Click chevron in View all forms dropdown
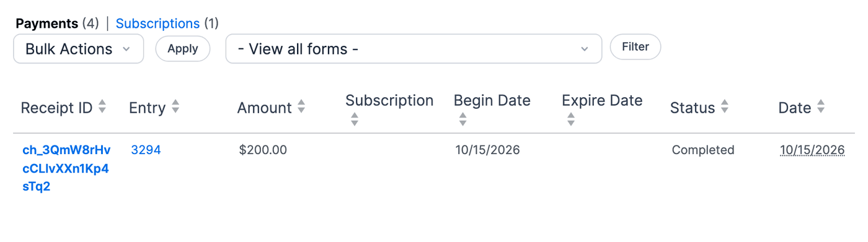 [x=584, y=50]
